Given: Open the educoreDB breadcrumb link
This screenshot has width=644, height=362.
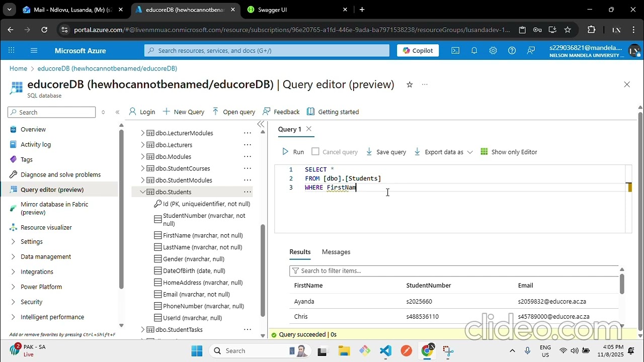Looking at the screenshot, I should point(107,68).
